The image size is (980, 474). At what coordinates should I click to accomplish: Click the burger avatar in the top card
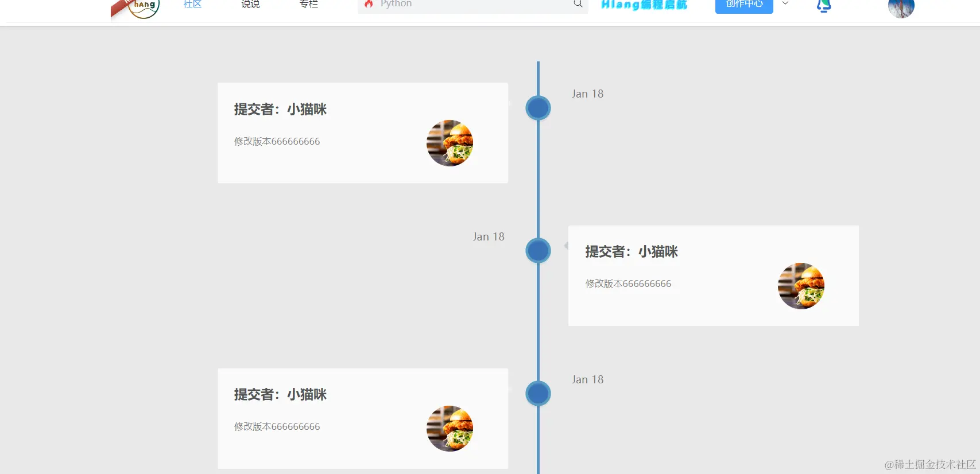pos(450,143)
